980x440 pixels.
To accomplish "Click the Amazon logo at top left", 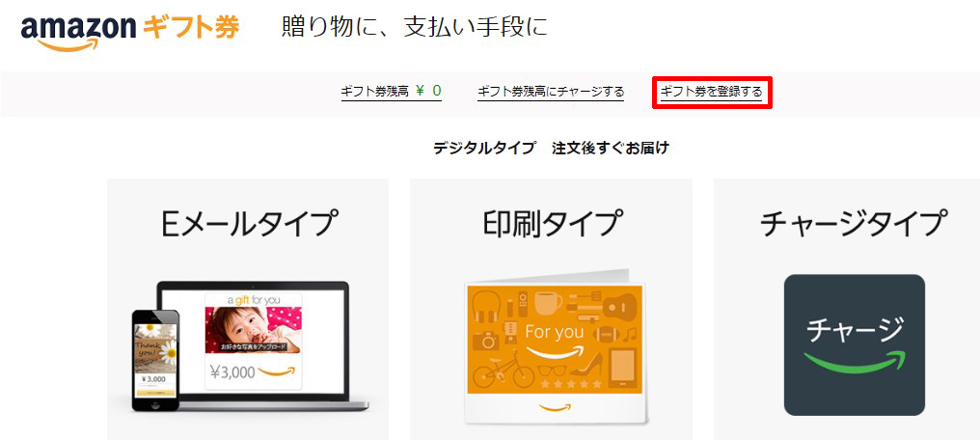I will (78, 33).
